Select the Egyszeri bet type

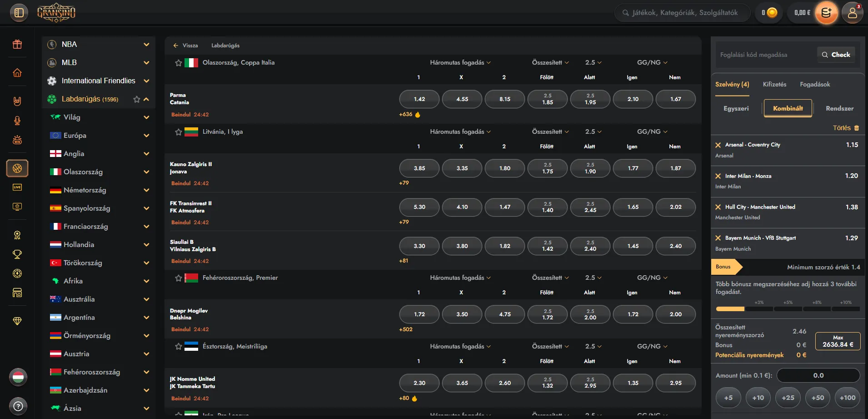pos(736,109)
